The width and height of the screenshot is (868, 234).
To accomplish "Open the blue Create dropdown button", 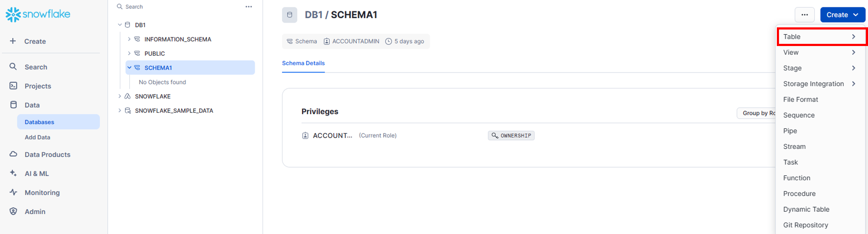I will (x=842, y=15).
